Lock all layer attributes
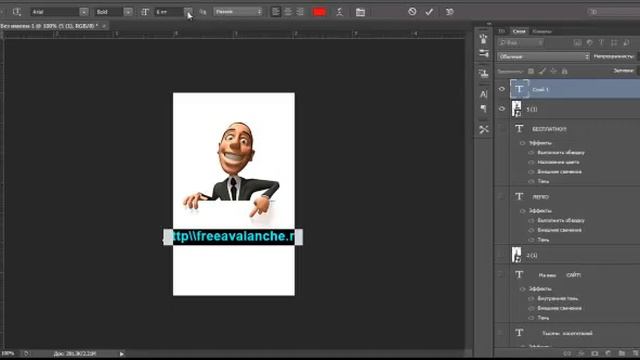The image size is (640, 360). tap(564, 71)
